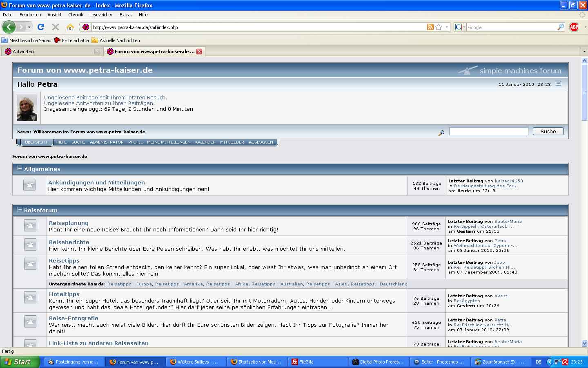Click the browser Back arrow button
The width and height of the screenshot is (588, 368).
(x=9, y=27)
